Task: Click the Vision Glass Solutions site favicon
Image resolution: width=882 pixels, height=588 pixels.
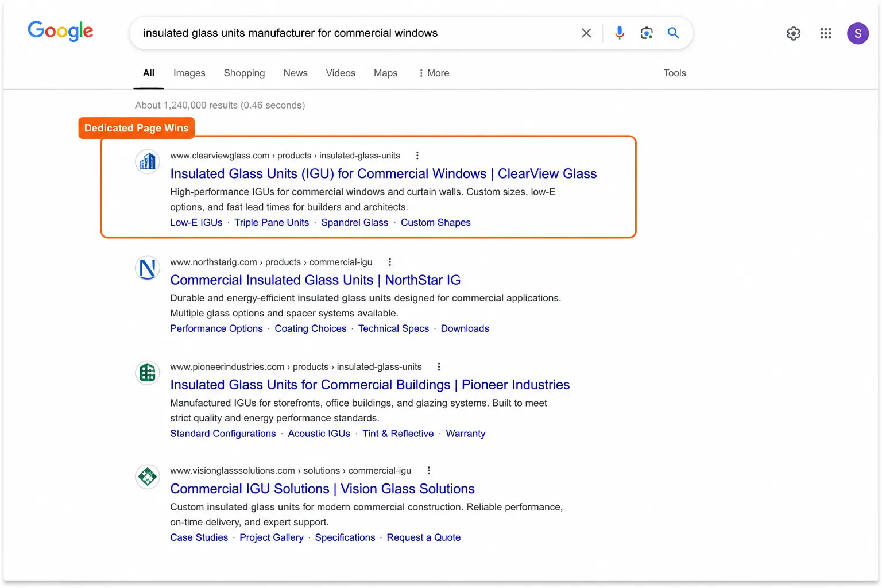Action: (x=148, y=477)
